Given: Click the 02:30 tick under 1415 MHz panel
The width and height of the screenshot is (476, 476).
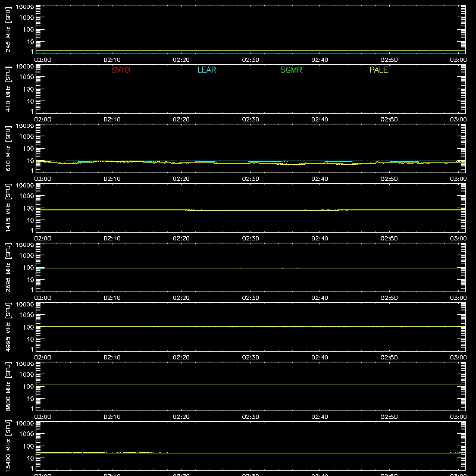Looking at the screenshot, I should coord(250,239).
